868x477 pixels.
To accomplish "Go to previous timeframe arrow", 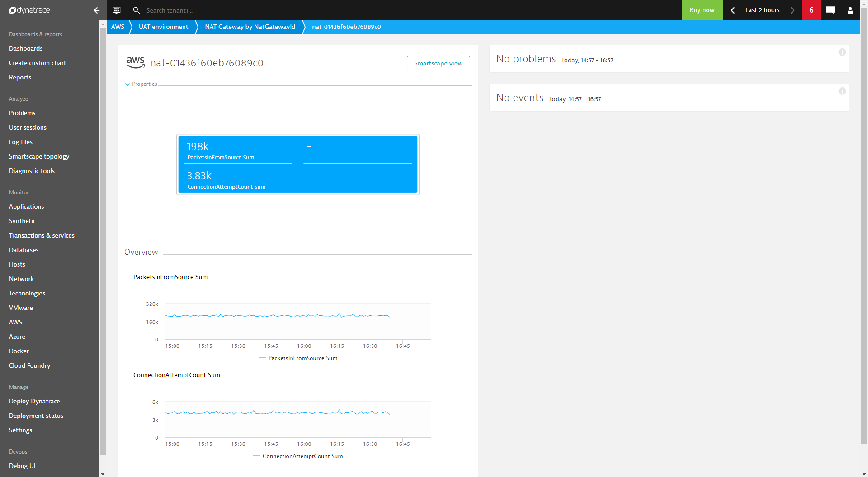I will 733,10.
